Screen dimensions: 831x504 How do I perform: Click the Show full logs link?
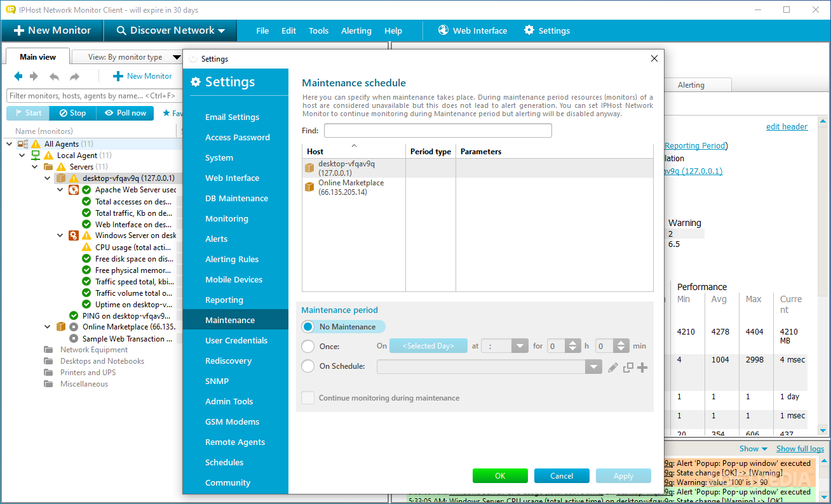[800, 449]
